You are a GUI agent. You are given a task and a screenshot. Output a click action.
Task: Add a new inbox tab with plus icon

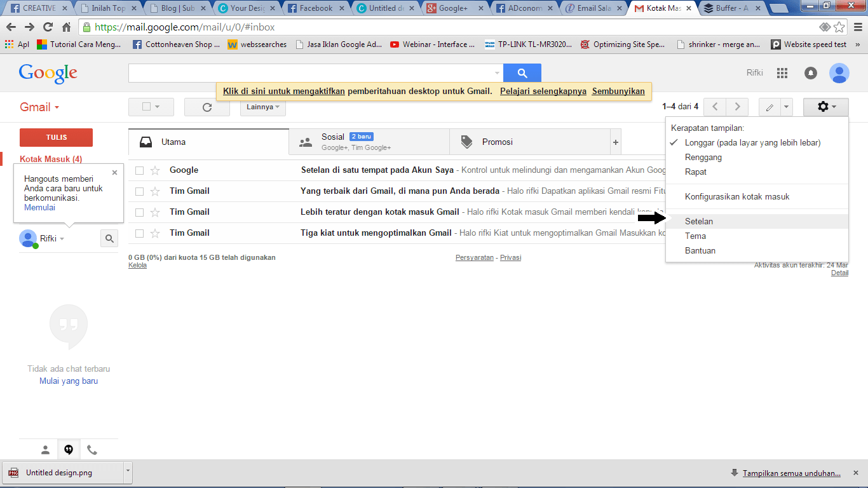coord(615,142)
